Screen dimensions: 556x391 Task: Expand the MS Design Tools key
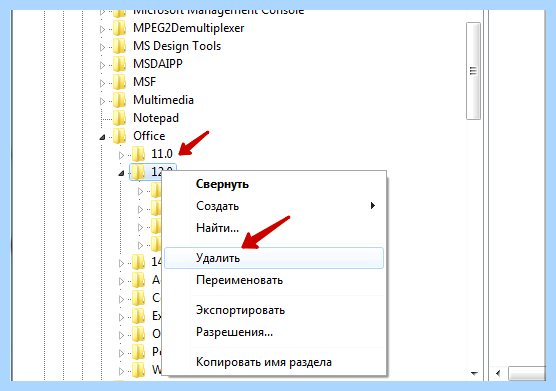(x=102, y=47)
